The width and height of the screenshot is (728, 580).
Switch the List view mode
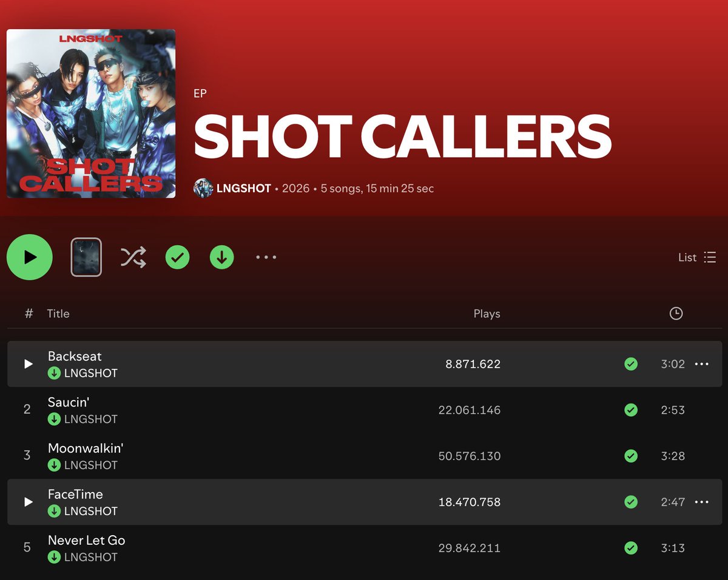697,257
